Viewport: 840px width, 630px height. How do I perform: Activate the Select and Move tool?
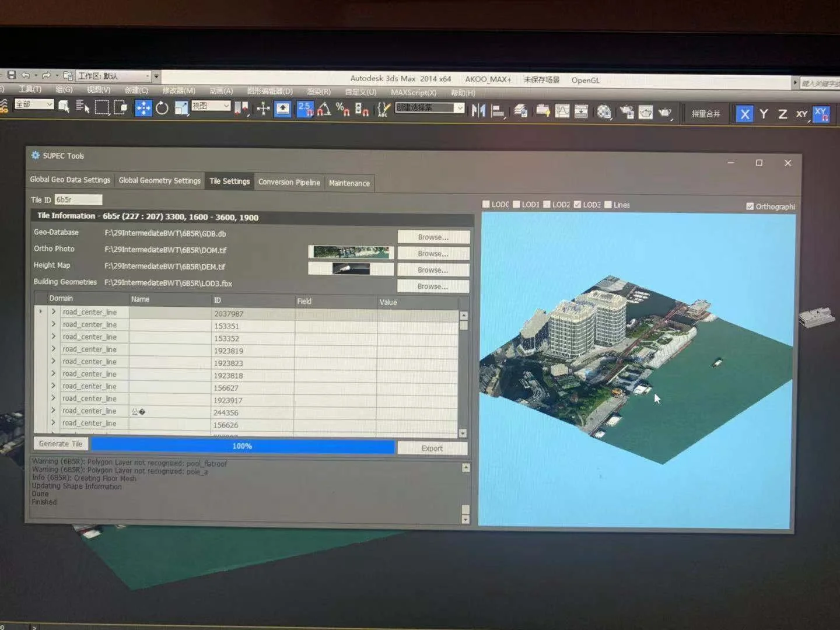click(x=143, y=108)
